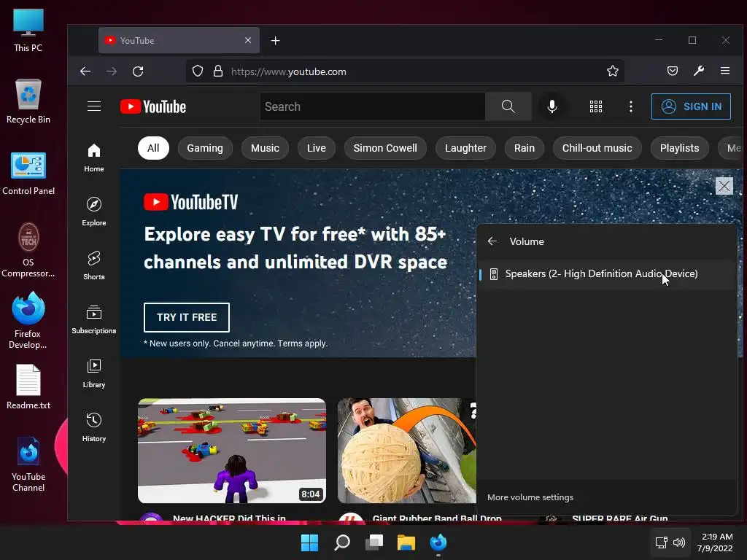
Task: Select the YouTube Channel desktop shortcut
Action: 28,464
